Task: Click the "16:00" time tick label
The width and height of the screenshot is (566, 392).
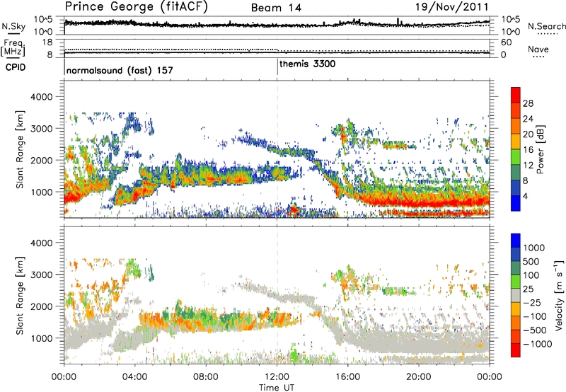Action: (347, 377)
